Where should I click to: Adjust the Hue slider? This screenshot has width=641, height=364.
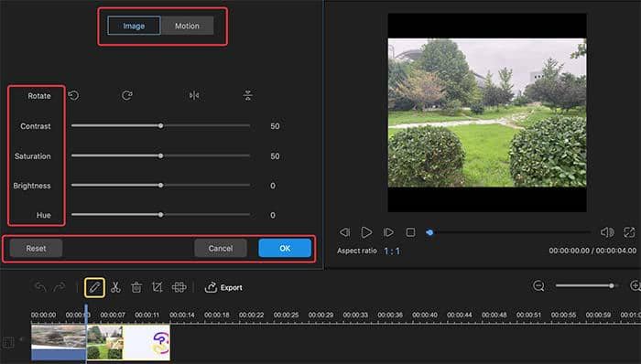tap(160, 215)
